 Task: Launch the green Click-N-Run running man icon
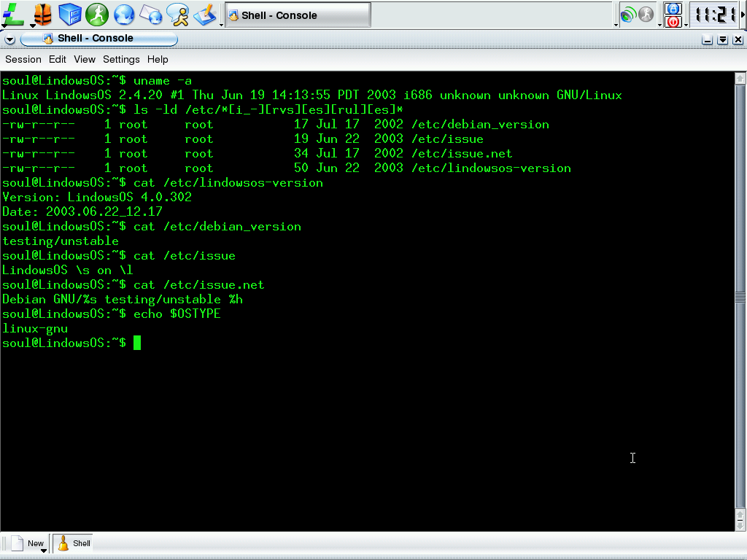(97, 15)
